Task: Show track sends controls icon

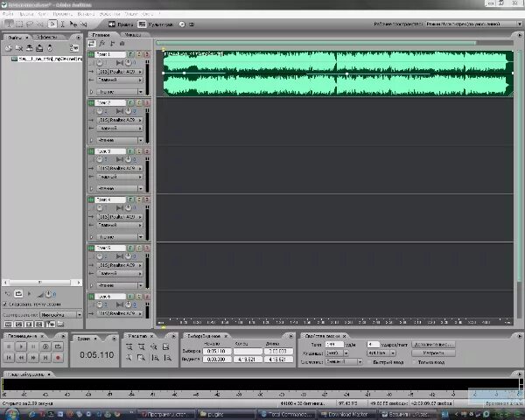Action: click(112, 43)
